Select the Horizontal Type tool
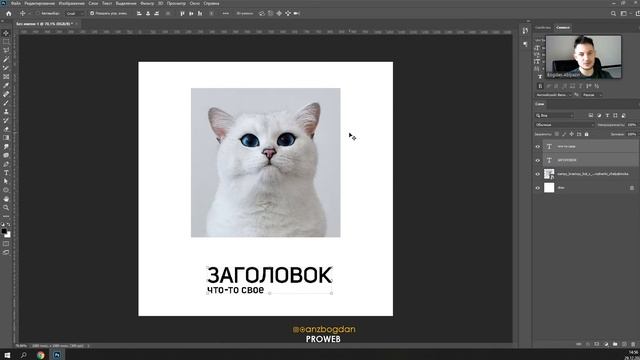The width and height of the screenshot is (640, 360). tap(6, 173)
